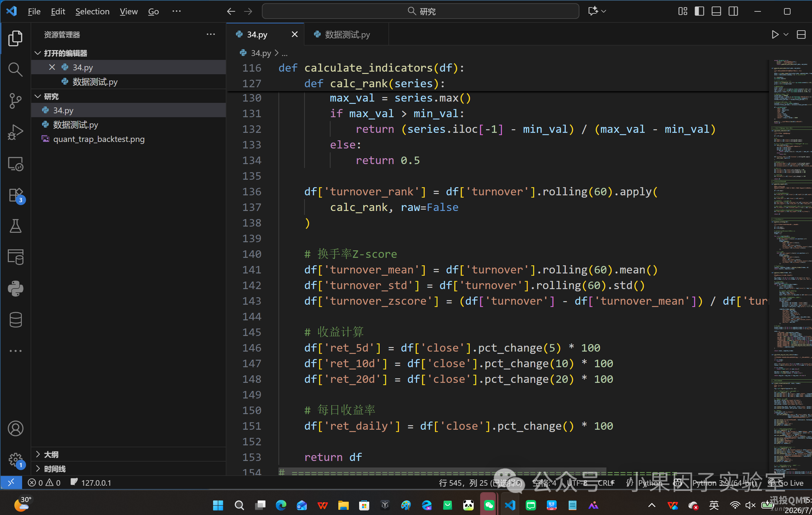The image size is (812, 515).
Task: Open the Accounts icon
Action: pyautogui.click(x=15, y=428)
